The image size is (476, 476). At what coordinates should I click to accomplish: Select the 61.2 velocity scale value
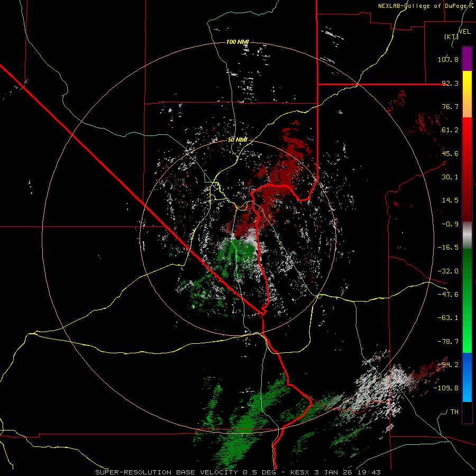tap(450, 130)
